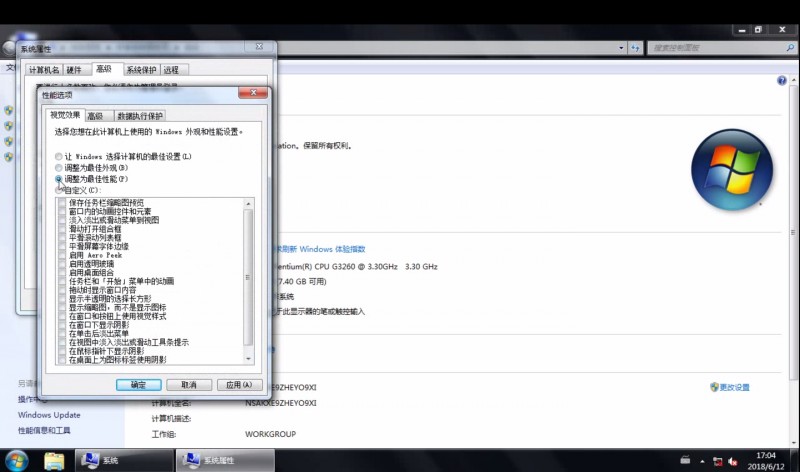The height and width of the screenshot is (472, 800).
Task: Open 性能信息和工具 link
Action: pos(44,430)
